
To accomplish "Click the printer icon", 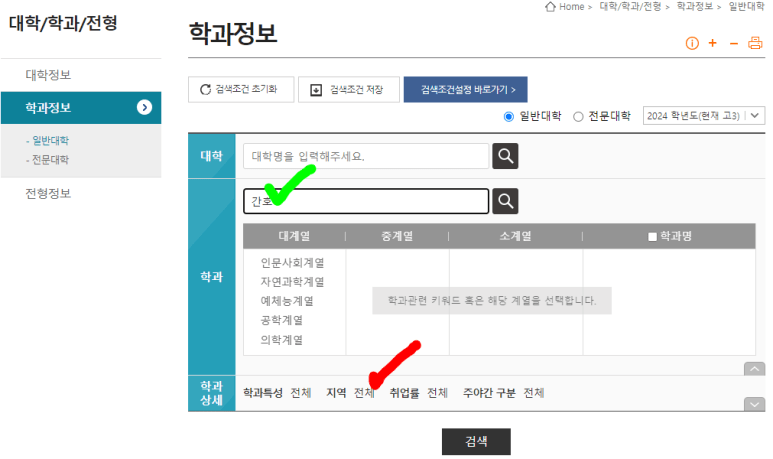I will [x=755, y=43].
